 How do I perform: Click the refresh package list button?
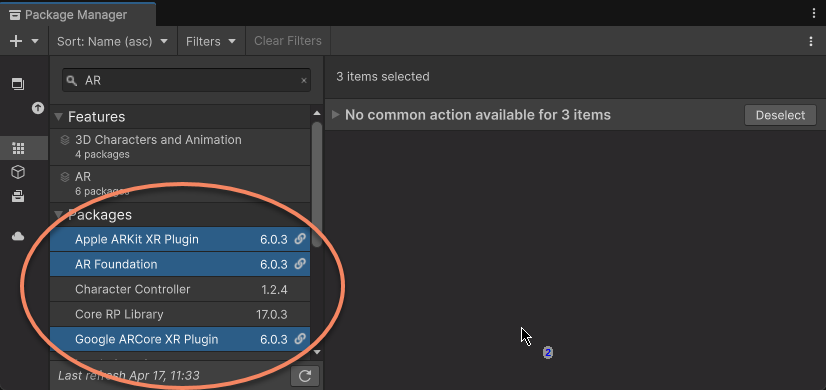[305, 376]
